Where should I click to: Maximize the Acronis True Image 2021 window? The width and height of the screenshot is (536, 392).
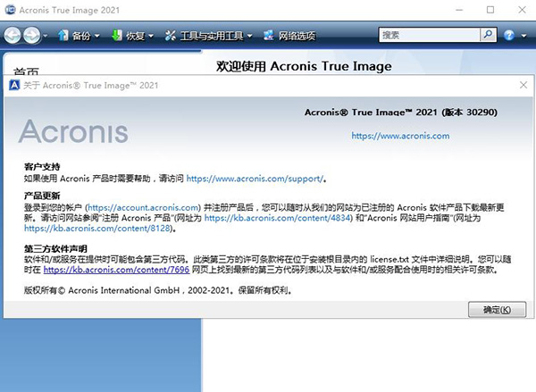[490, 10]
